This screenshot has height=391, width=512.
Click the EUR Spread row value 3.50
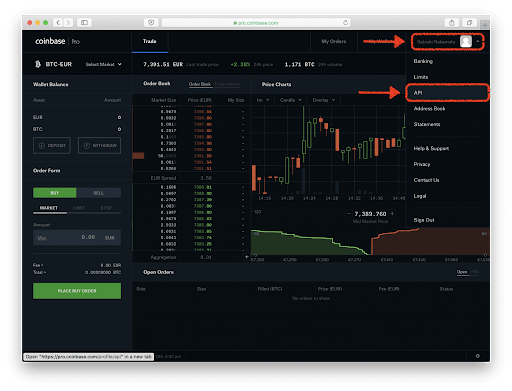(206, 178)
